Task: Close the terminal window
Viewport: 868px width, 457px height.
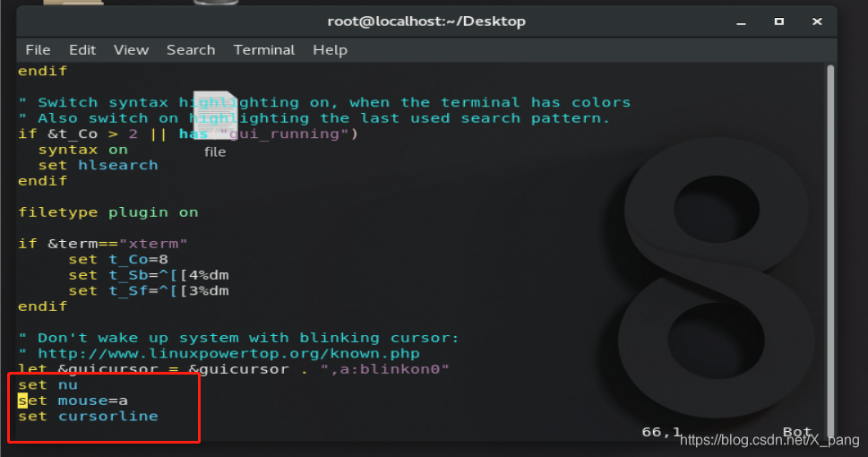Action: pyautogui.click(x=817, y=22)
